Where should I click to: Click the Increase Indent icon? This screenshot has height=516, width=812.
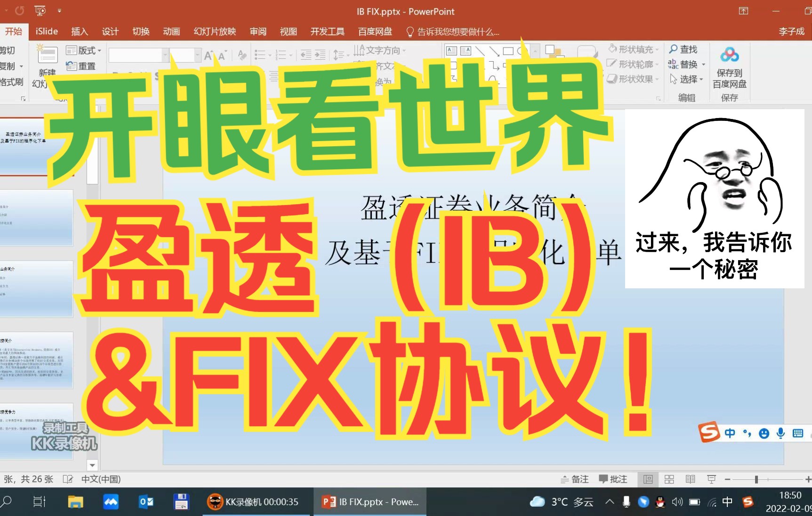point(320,55)
